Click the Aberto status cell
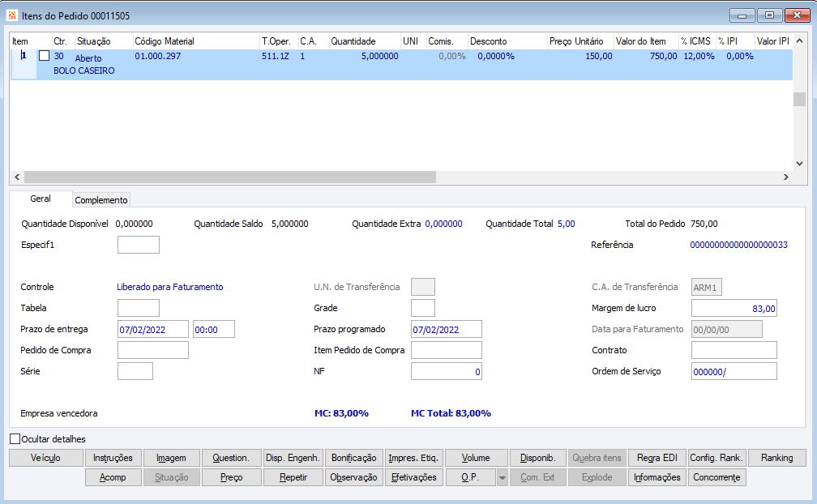Image resolution: width=817 pixels, height=504 pixels. coord(88,58)
